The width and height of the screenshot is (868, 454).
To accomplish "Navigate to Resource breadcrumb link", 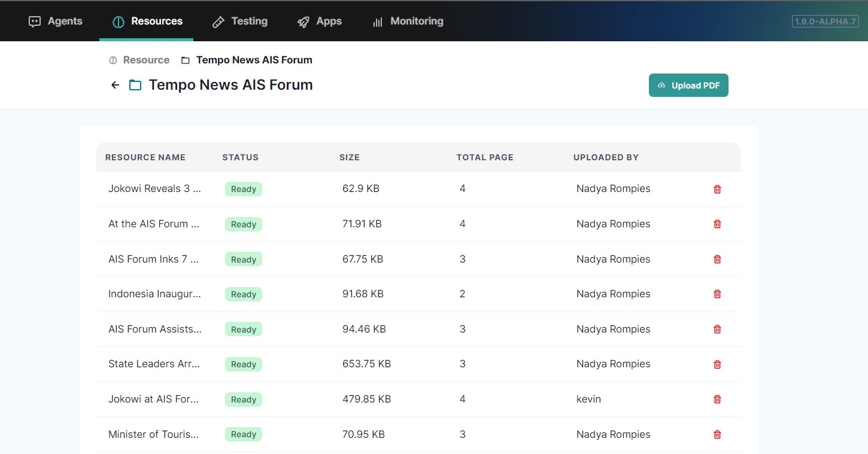I will pos(145,60).
